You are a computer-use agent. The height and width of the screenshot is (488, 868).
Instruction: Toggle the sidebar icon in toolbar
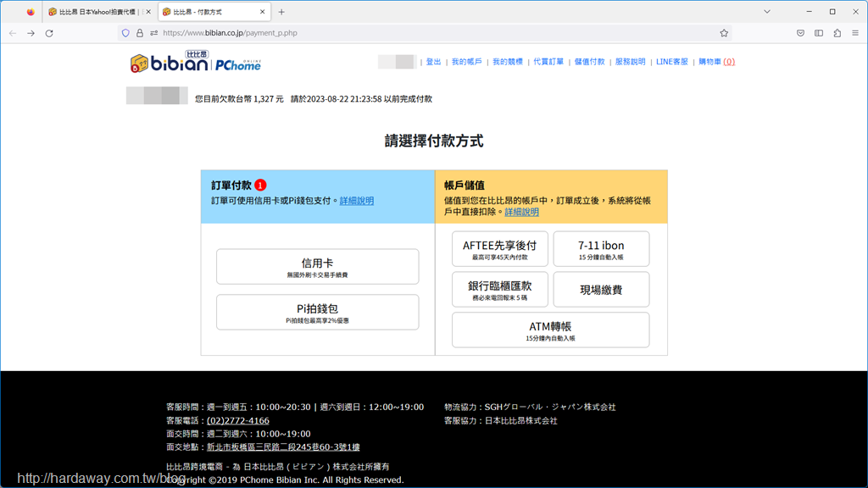tap(819, 33)
